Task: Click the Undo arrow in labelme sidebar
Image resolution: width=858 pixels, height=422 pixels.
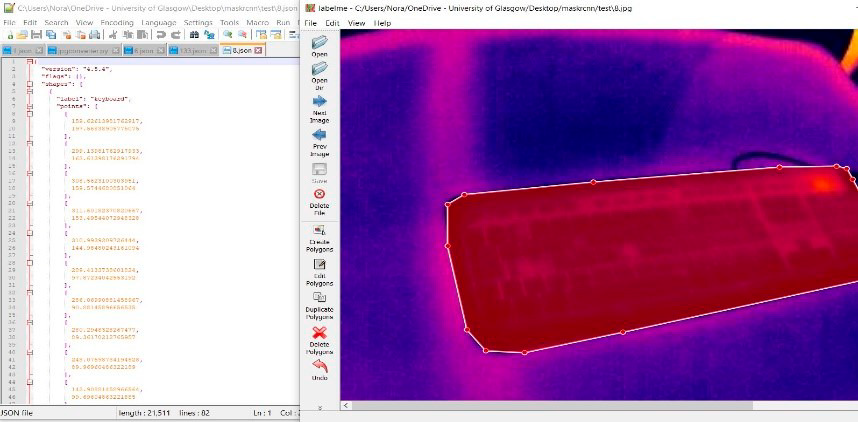Action: (320, 370)
